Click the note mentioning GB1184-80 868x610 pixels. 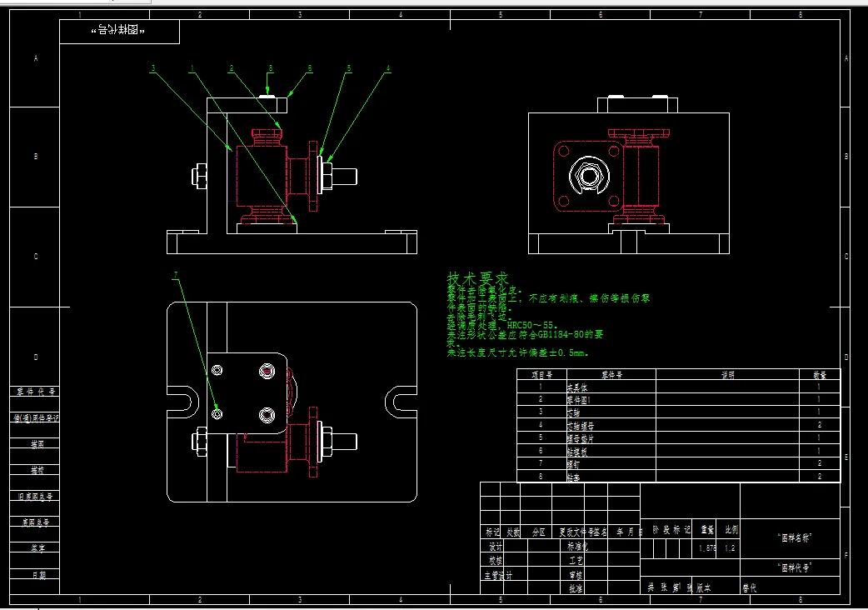point(525,334)
